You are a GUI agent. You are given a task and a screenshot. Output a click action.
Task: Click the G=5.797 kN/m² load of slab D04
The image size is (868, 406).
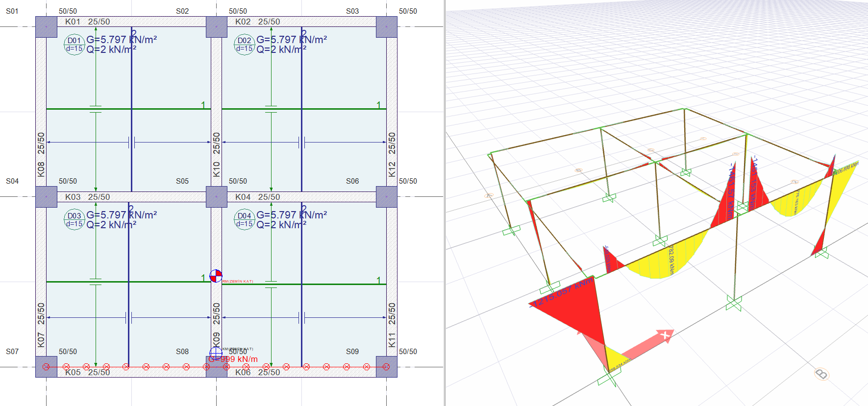(292, 215)
